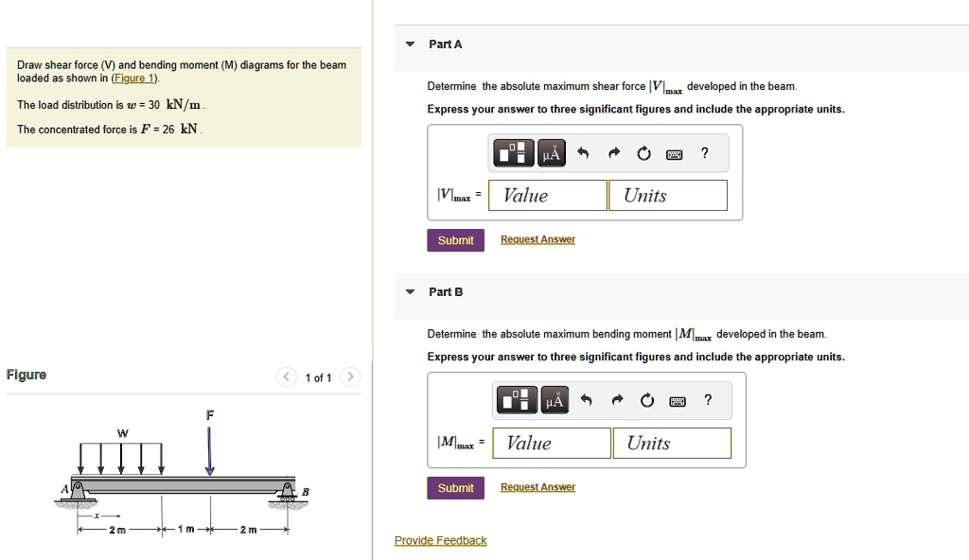
Task: Open help via the question mark in Part B
Action: coord(707,399)
